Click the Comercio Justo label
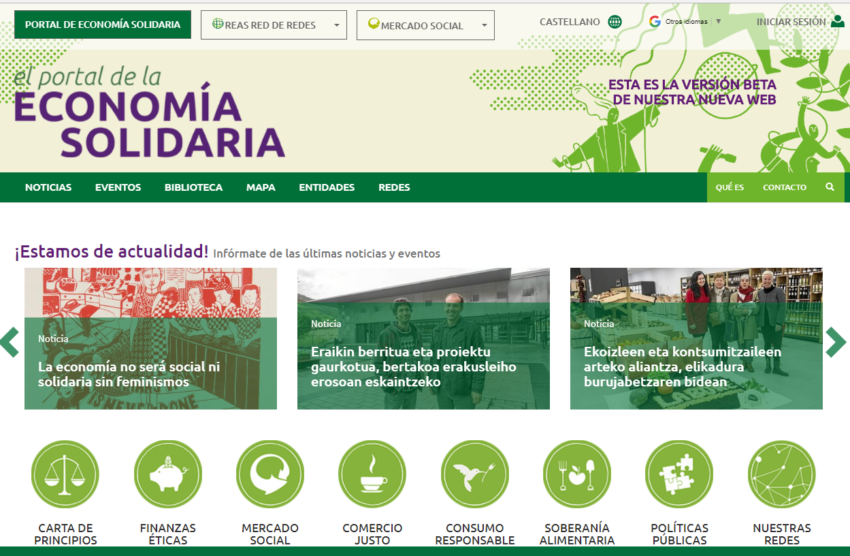This screenshot has height=556, width=850. [x=372, y=534]
